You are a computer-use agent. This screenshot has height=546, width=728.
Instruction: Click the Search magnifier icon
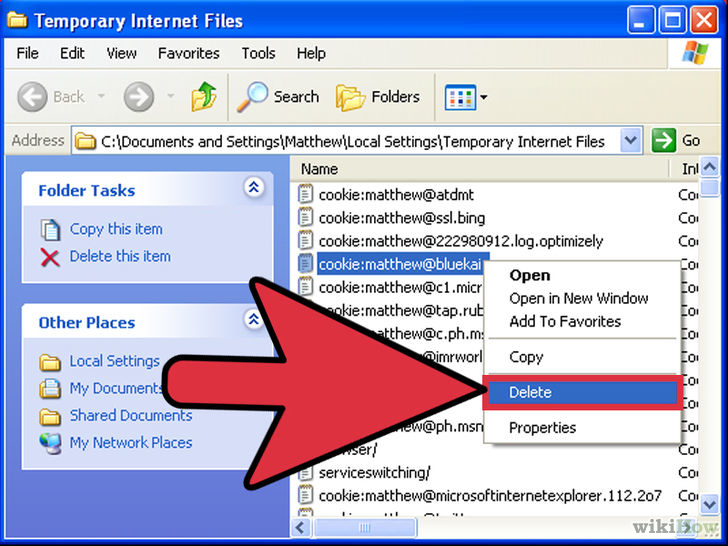tap(253, 97)
